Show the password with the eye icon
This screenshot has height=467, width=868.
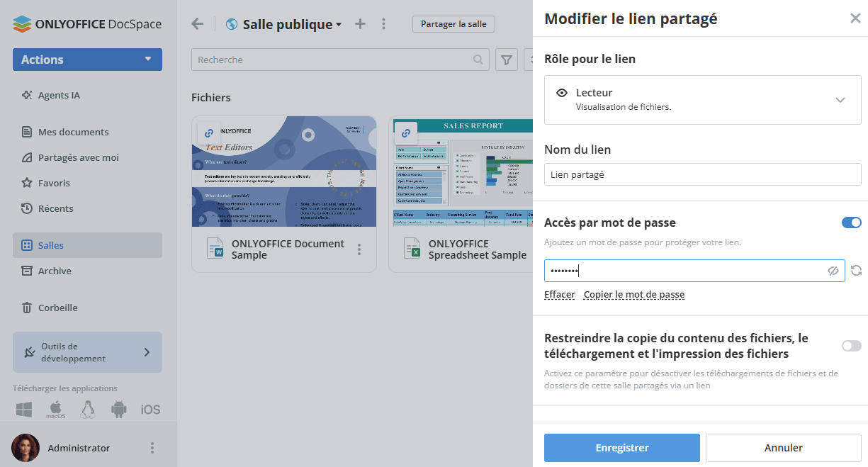[833, 270]
